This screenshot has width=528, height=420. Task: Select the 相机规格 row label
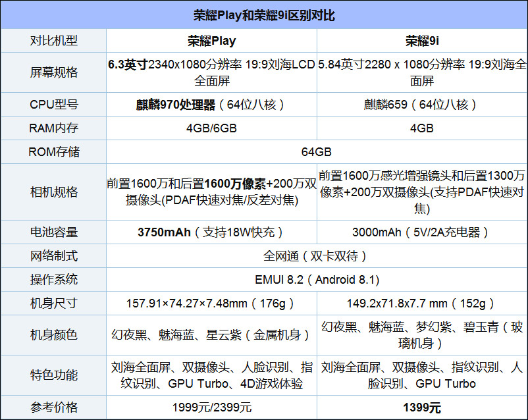click(53, 192)
